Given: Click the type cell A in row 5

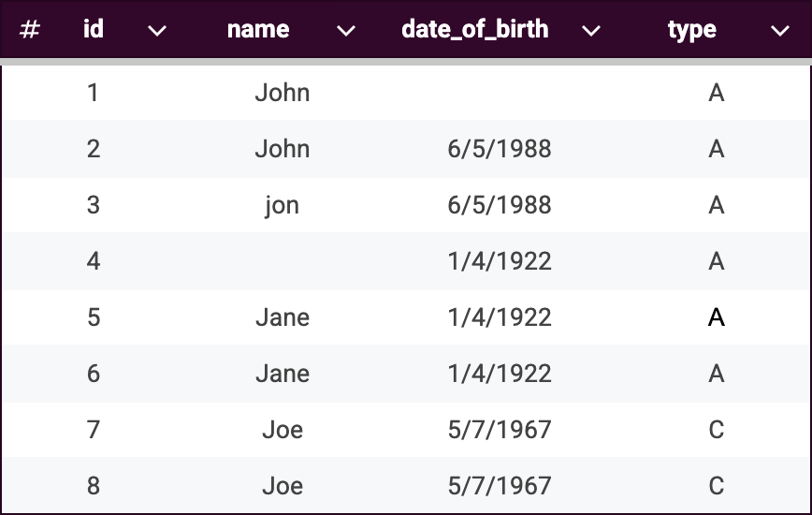Looking at the screenshot, I should click(x=717, y=317).
